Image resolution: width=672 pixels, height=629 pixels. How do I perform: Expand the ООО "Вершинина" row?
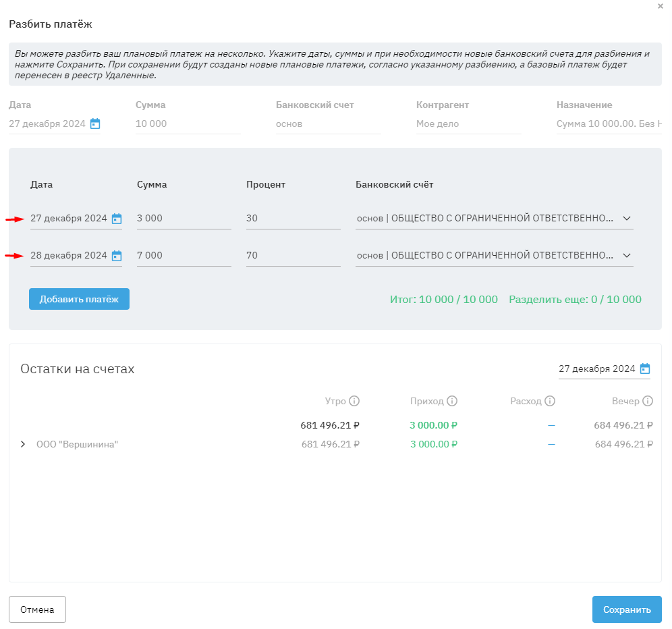point(23,444)
